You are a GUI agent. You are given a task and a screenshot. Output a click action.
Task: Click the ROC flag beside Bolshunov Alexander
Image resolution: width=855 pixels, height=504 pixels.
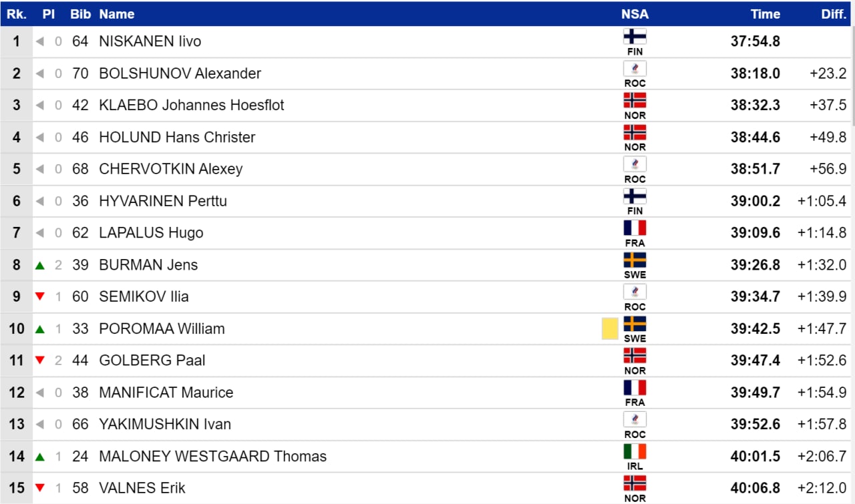(x=635, y=69)
